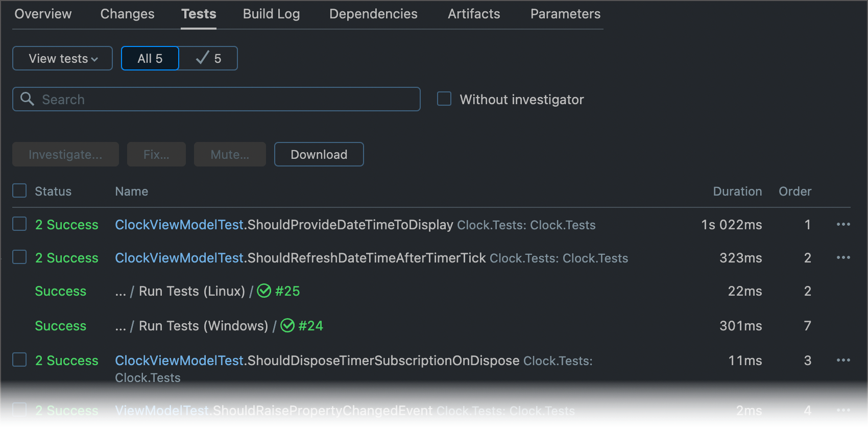
Task: Enable the Without investigator checkbox
Action: [x=444, y=99]
